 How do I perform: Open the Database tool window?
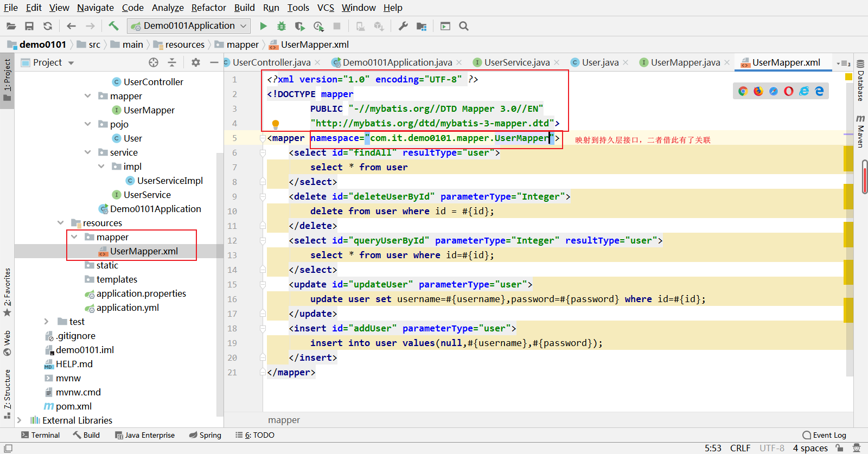coord(860,81)
